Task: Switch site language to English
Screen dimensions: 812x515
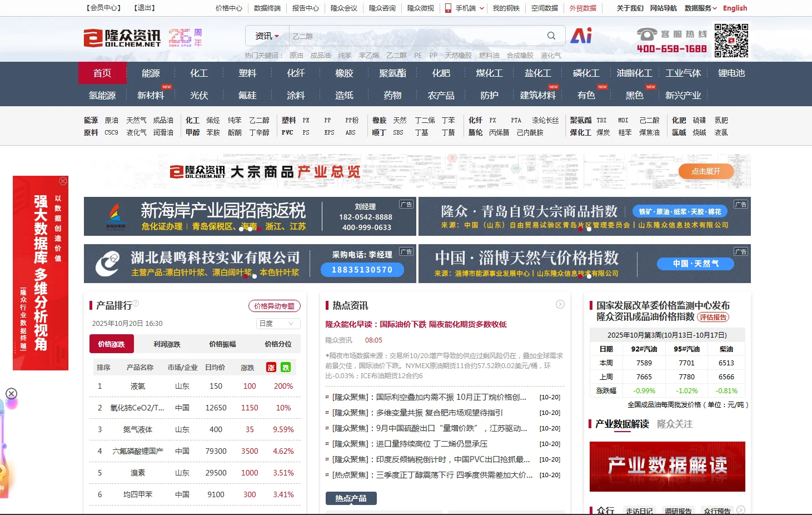Action: coord(735,8)
